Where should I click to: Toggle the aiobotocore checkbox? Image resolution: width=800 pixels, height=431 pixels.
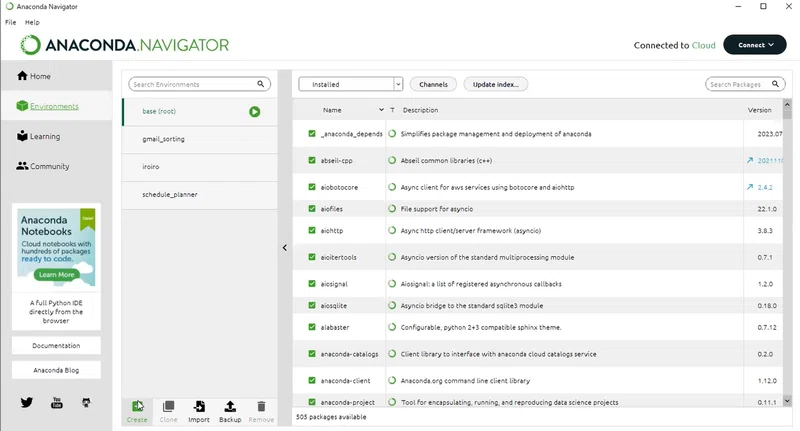pyautogui.click(x=312, y=187)
